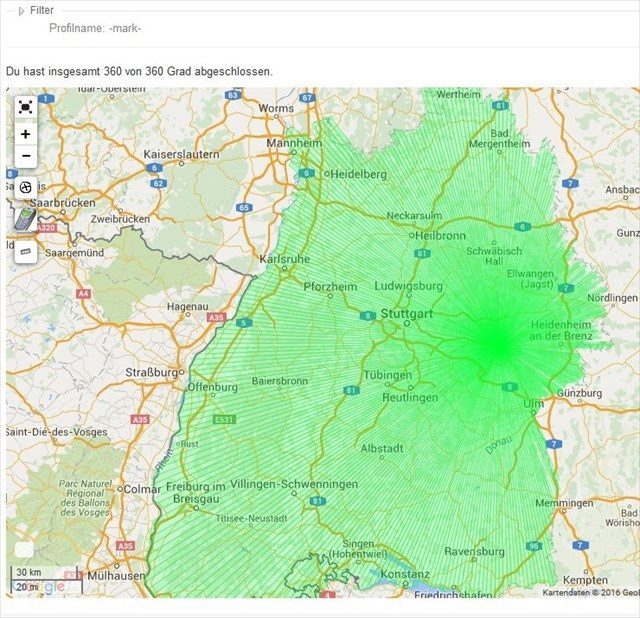640x618 pixels.
Task: Click the Saarbrücken city label
Action: [x=62, y=202]
